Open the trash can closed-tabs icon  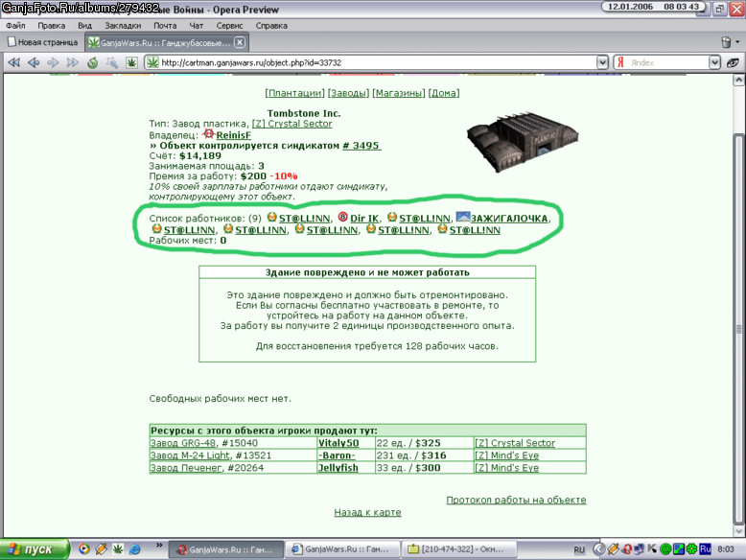(726, 42)
